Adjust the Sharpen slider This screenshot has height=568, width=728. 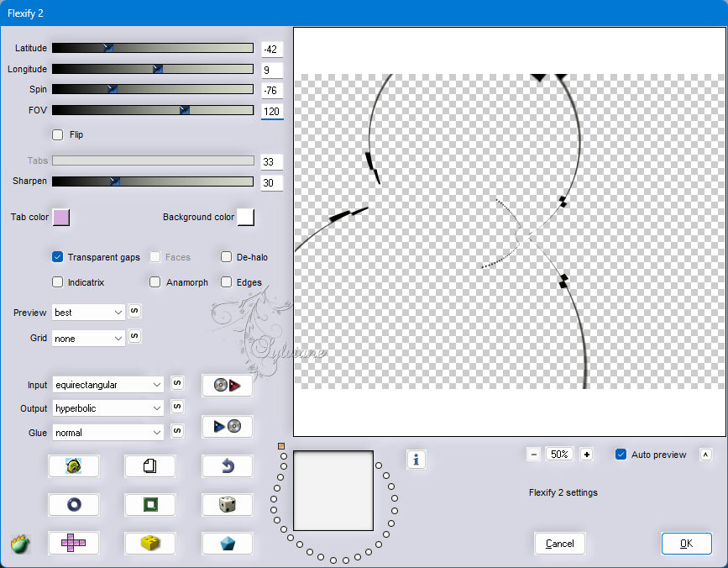[153, 181]
